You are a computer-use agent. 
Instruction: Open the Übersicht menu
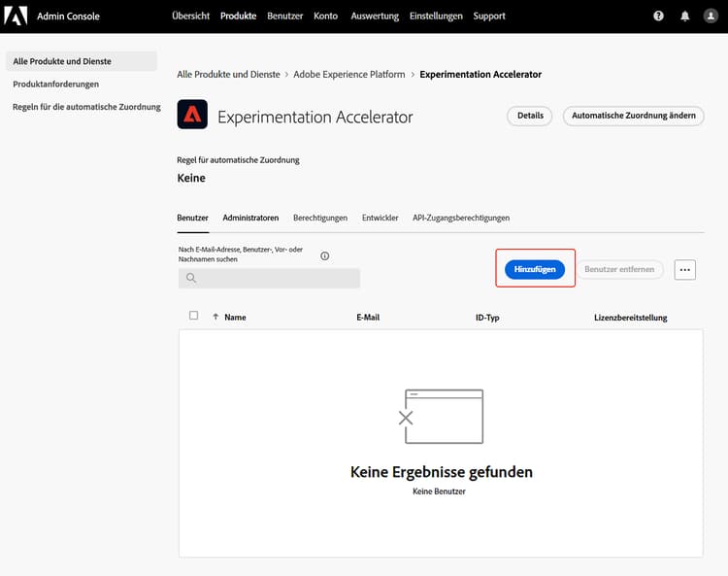[x=191, y=16]
